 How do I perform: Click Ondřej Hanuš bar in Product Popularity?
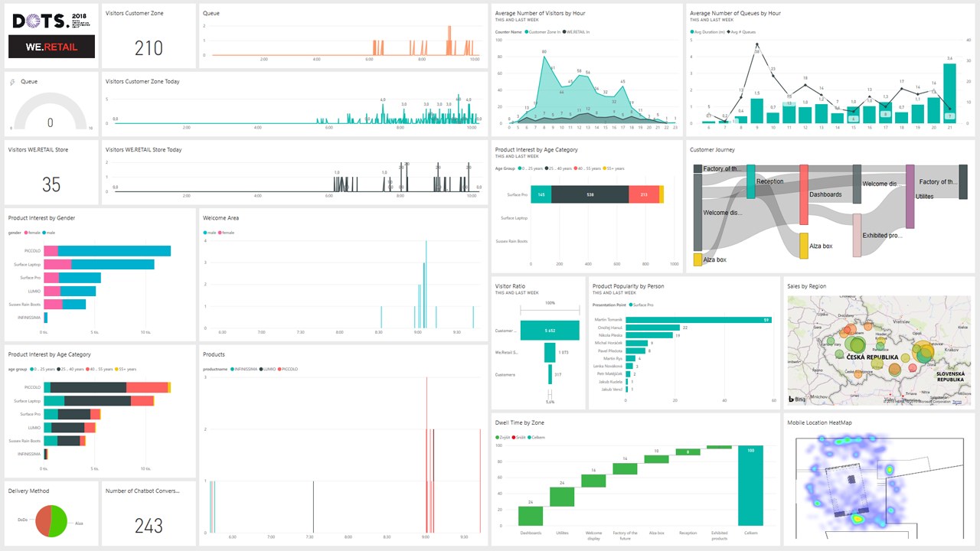[x=653, y=328]
